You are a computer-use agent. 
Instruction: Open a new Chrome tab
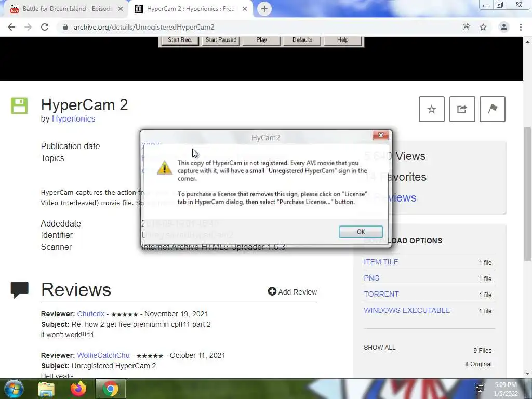(264, 9)
